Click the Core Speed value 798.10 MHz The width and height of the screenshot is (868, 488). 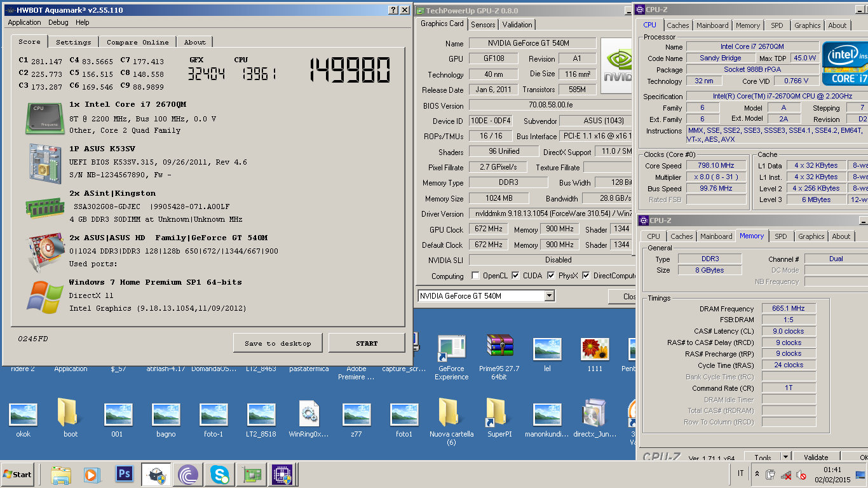715,165
